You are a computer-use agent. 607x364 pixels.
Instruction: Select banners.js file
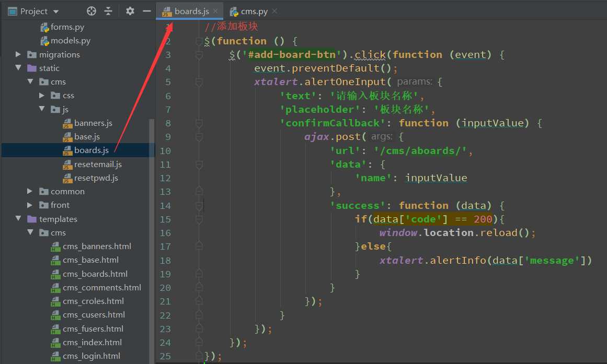pos(93,123)
